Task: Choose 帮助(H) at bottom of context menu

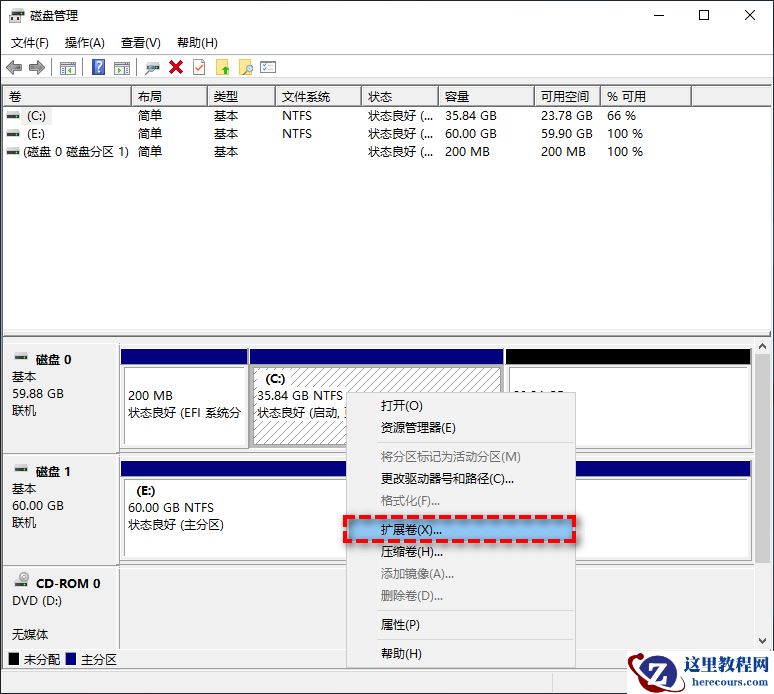Action: point(461,654)
